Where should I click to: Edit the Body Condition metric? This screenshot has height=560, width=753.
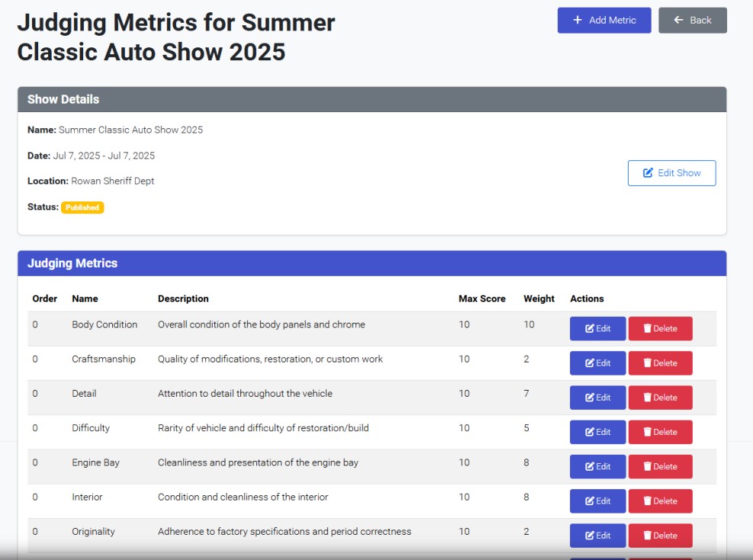tap(597, 328)
